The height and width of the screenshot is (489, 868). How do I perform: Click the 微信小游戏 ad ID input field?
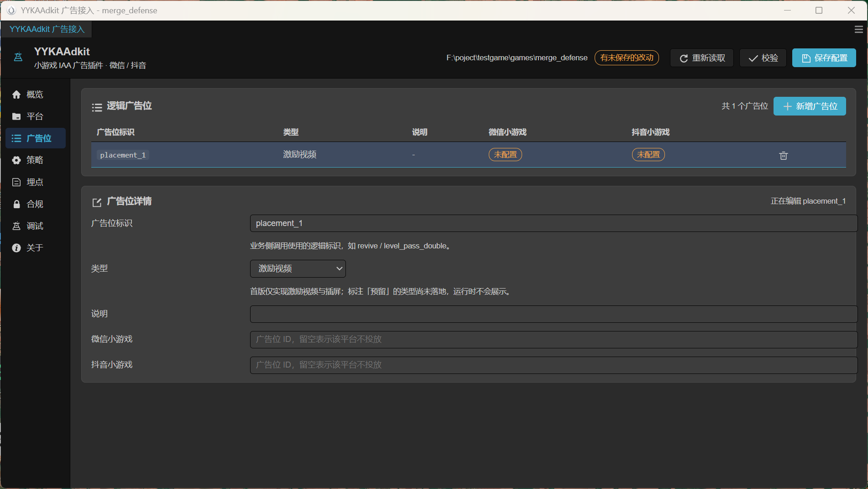[x=554, y=340]
